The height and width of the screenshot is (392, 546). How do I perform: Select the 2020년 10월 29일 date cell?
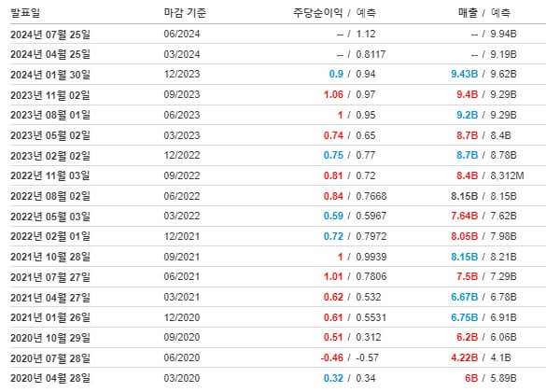coord(50,338)
